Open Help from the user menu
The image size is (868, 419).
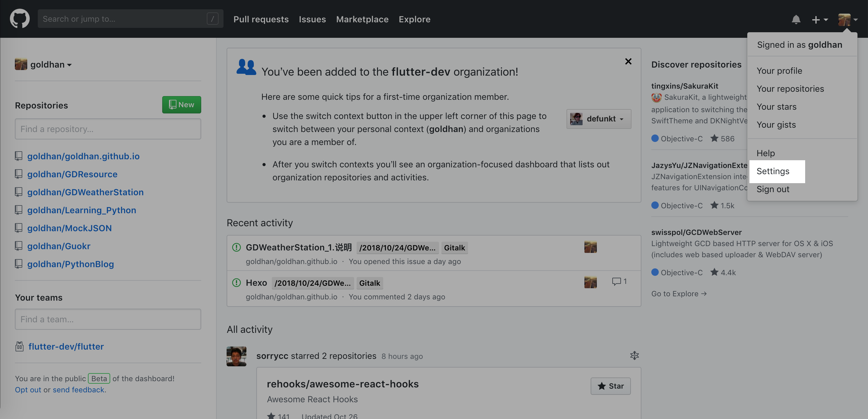click(x=766, y=153)
